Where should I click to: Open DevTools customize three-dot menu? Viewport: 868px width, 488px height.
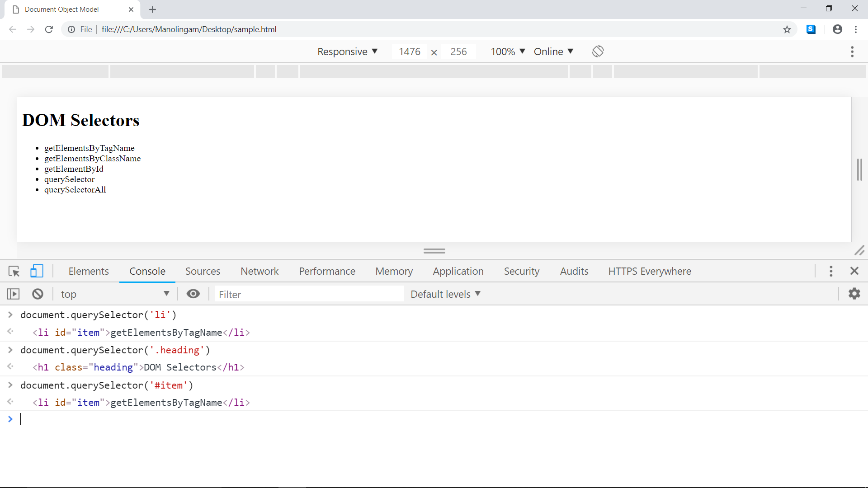[x=831, y=271]
